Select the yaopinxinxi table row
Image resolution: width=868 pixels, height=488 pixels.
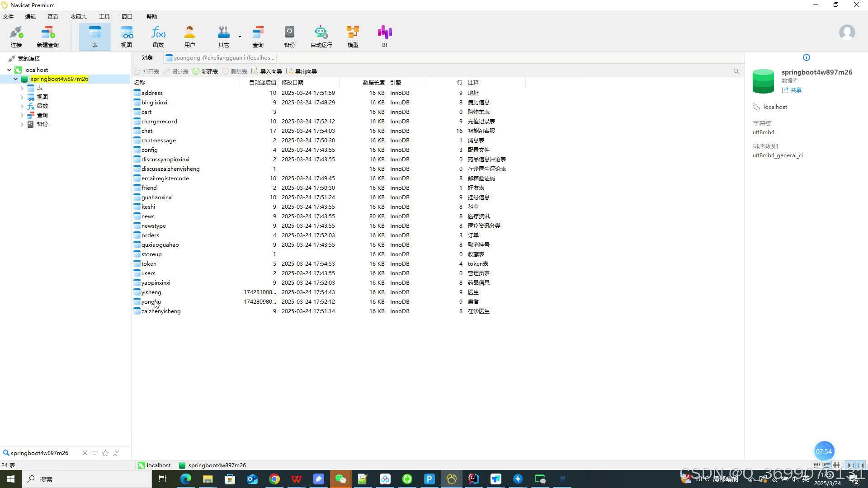156,283
